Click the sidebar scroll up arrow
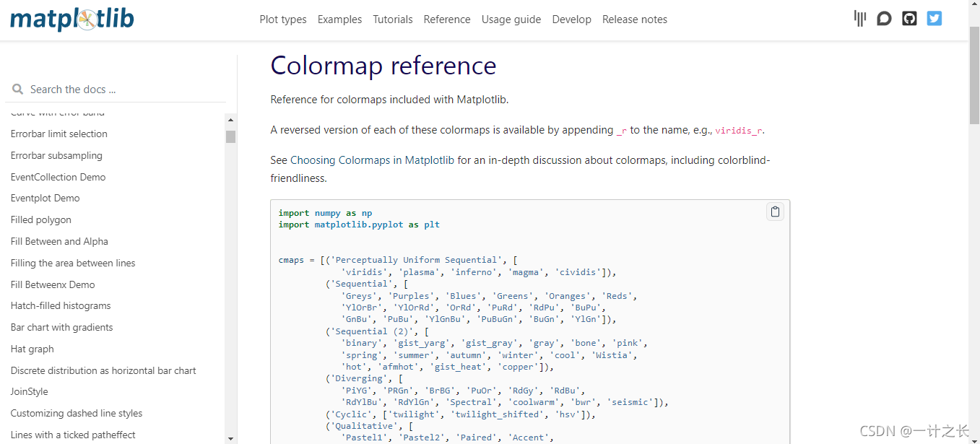The image size is (980, 444). tap(230, 120)
